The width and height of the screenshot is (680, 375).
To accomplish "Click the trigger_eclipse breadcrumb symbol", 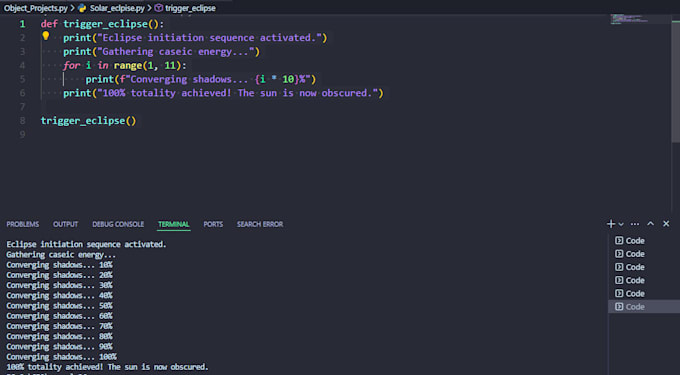I will coord(190,8).
